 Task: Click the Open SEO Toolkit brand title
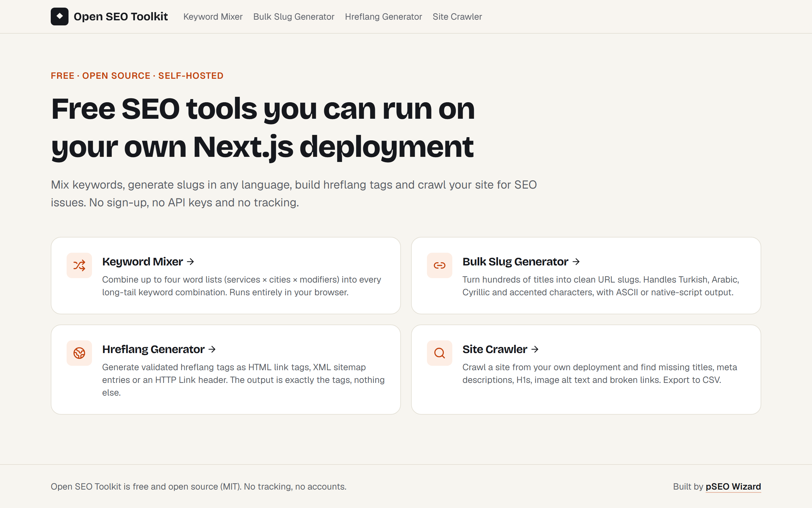pos(121,17)
